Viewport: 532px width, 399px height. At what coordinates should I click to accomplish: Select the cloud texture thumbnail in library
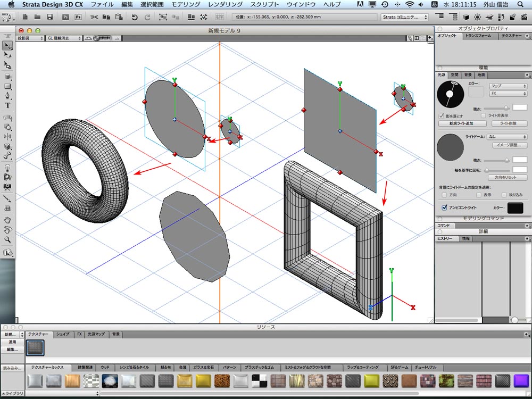[110, 381]
